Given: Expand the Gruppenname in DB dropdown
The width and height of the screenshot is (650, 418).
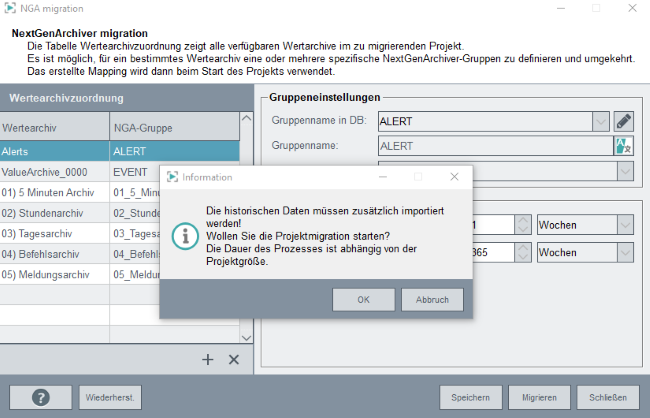Looking at the screenshot, I should coord(600,122).
